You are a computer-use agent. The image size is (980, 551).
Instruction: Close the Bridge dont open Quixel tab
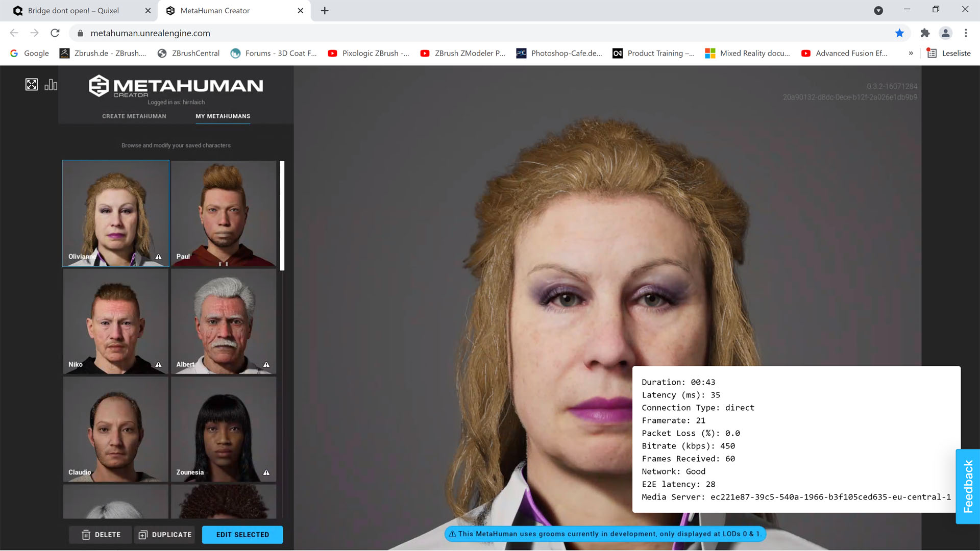148,11
